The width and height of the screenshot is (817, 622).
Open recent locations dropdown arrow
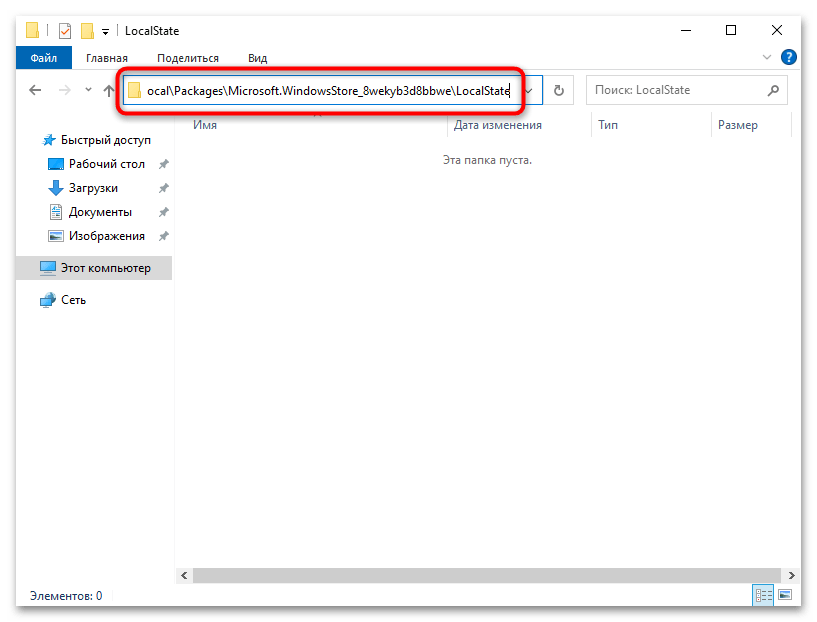point(88,90)
